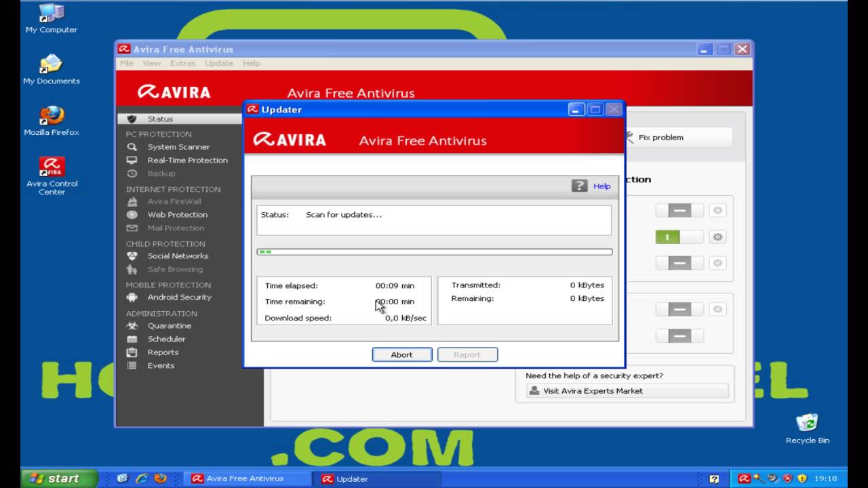Open the View menu
Viewport: 868px width, 488px height.
152,63
